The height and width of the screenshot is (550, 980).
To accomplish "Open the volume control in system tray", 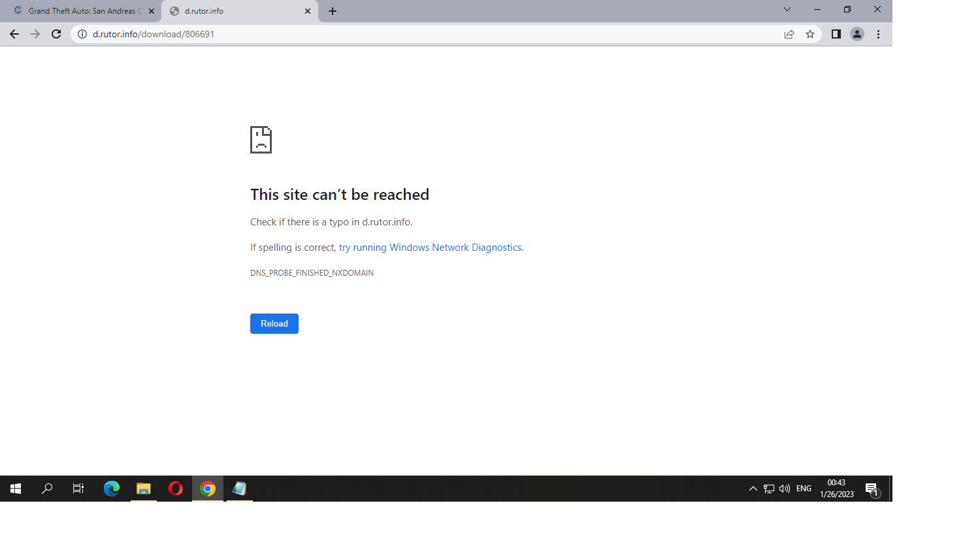I will (785, 489).
